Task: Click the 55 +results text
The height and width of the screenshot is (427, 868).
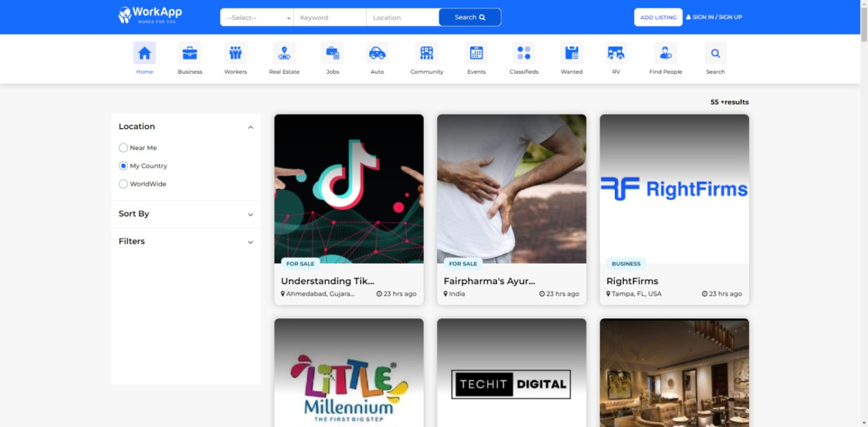Action: point(729,102)
